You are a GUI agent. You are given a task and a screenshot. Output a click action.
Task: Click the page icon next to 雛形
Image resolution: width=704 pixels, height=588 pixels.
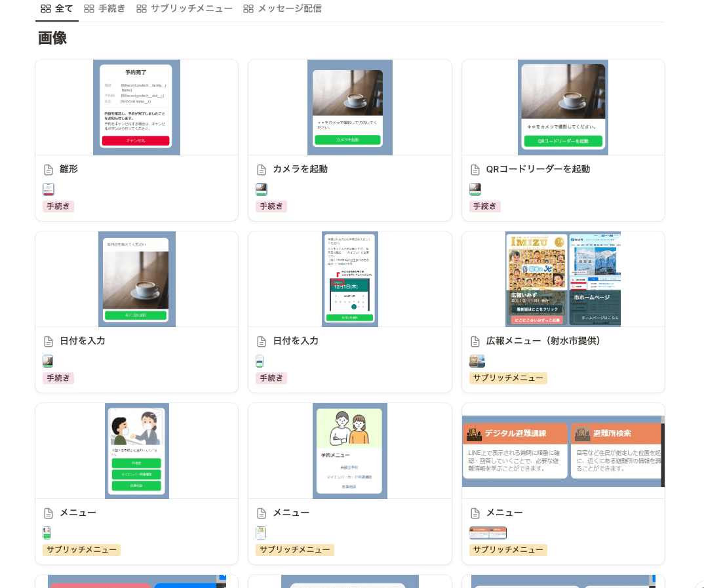click(49, 170)
